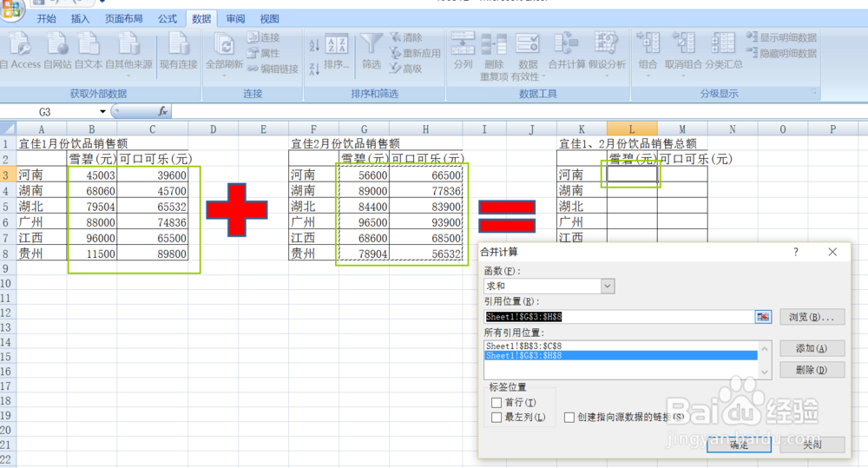This screenshot has width=868, height=468.
Task: Import data from Access icon
Action: point(21,49)
